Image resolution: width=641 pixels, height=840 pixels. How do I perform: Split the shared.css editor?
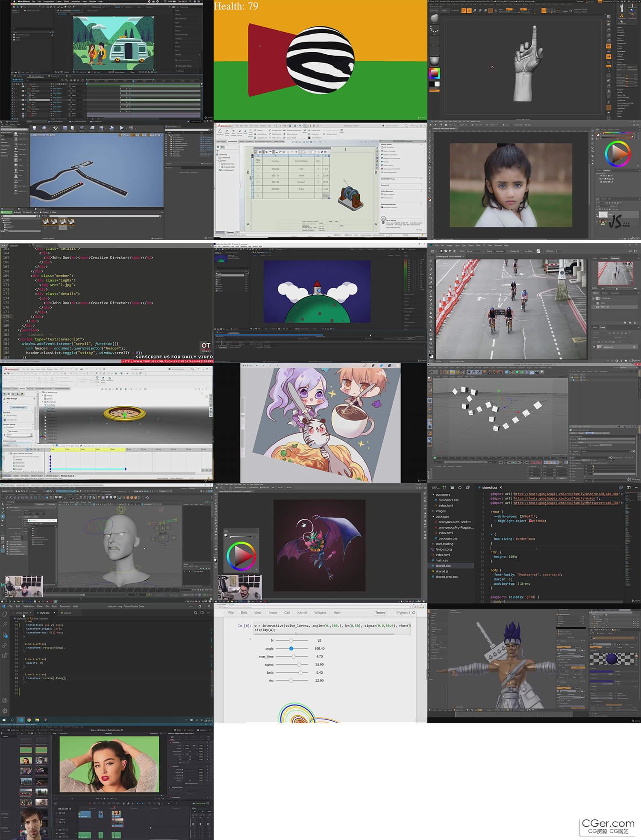point(629,487)
